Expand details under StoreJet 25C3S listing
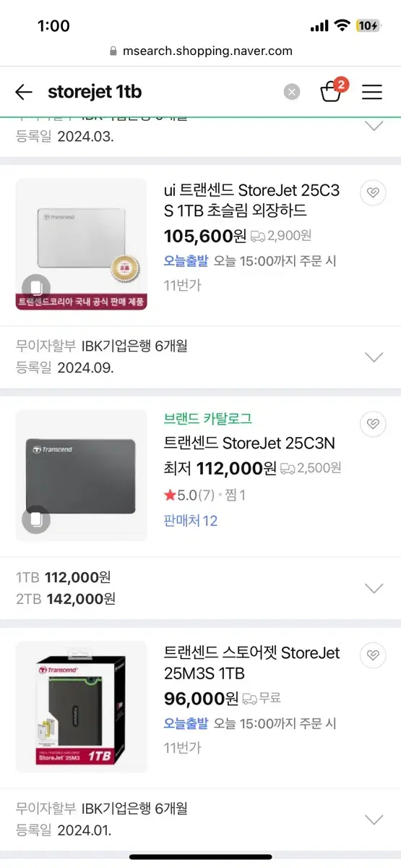 [x=374, y=357]
